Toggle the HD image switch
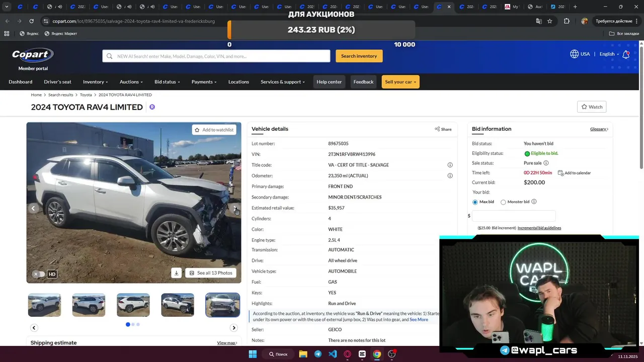The width and height of the screenshot is (644, 362). (x=39, y=274)
